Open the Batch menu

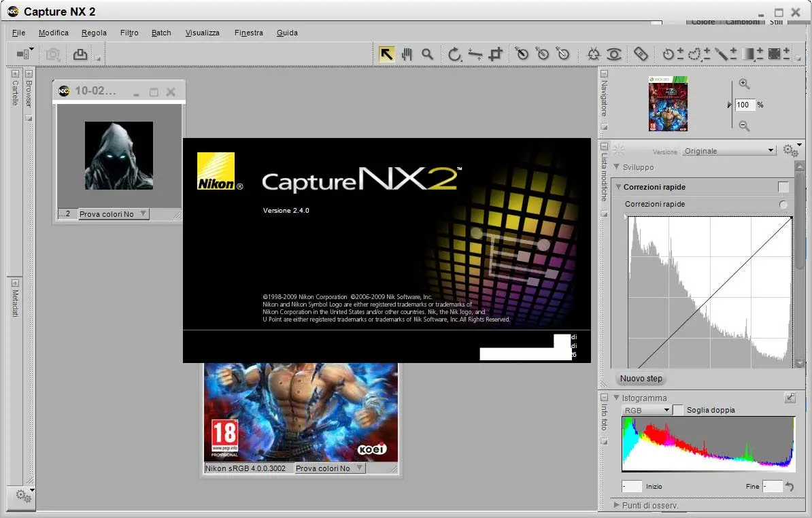pos(161,33)
